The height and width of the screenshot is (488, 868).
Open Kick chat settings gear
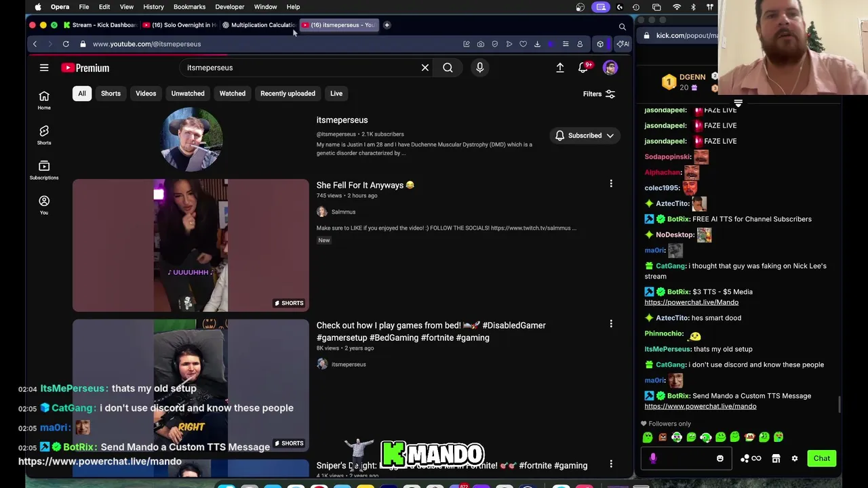[x=795, y=459]
